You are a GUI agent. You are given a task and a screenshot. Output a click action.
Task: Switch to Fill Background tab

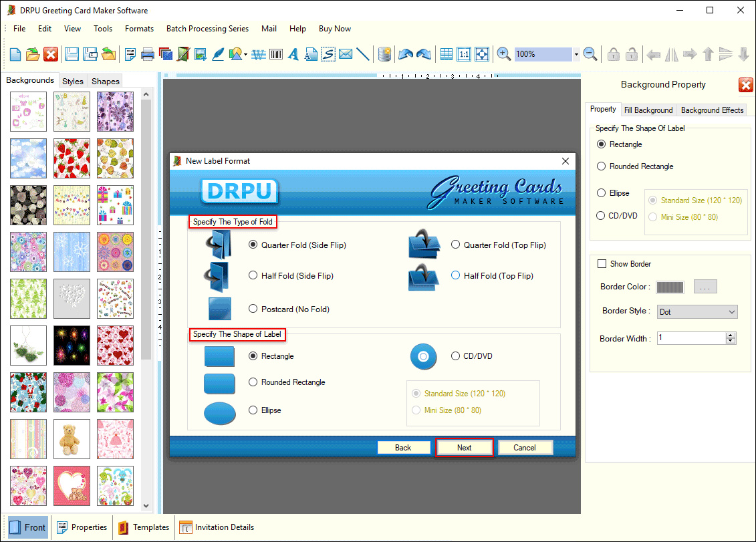coord(648,110)
